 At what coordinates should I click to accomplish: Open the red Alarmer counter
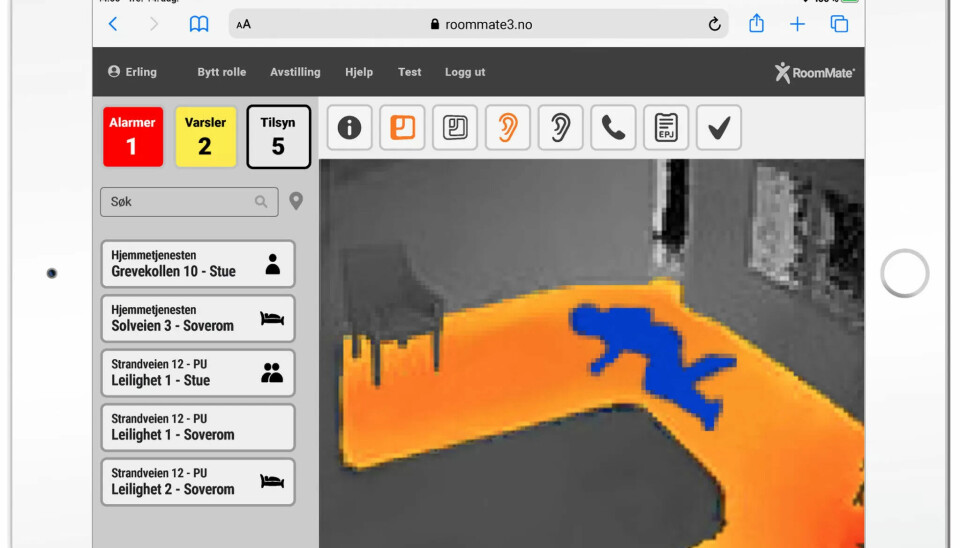point(132,137)
